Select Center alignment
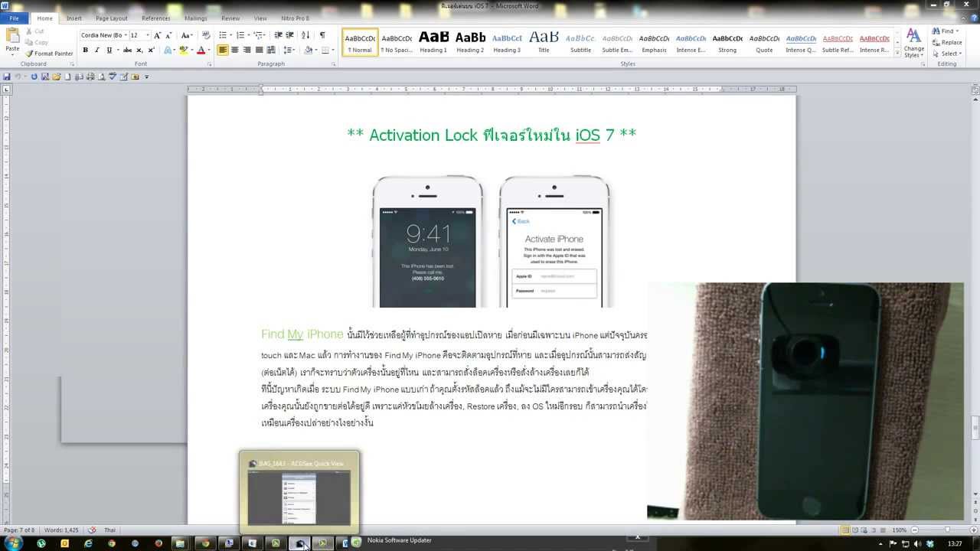This screenshot has height=551, width=980. pos(235,50)
